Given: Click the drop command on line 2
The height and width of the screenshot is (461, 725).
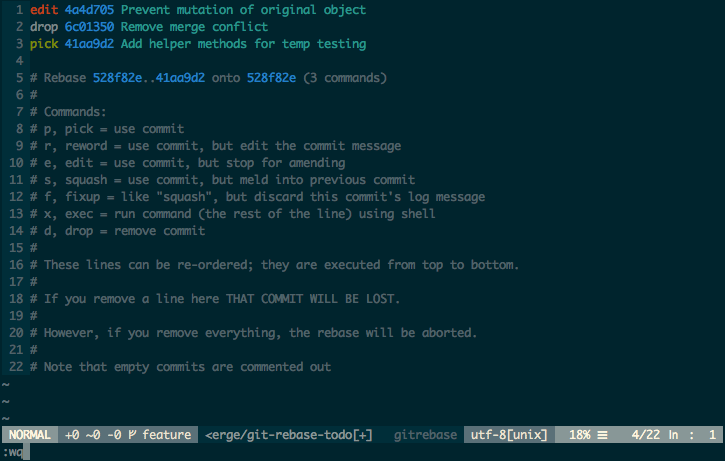Looking at the screenshot, I should (x=44, y=27).
